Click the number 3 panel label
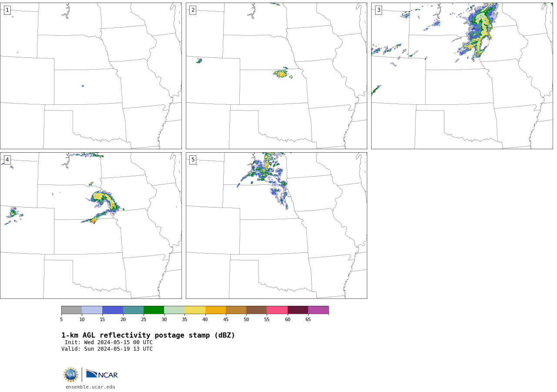 point(379,10)
